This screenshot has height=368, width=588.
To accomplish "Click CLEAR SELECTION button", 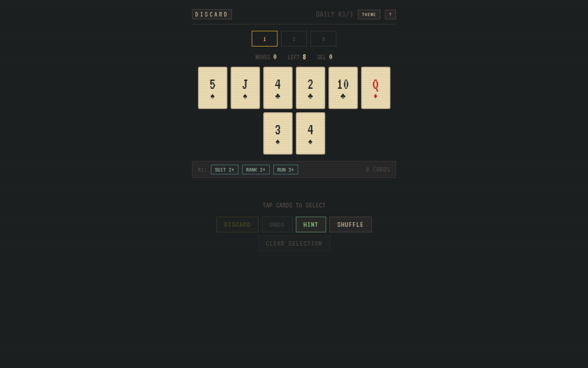I will point(294,243).
